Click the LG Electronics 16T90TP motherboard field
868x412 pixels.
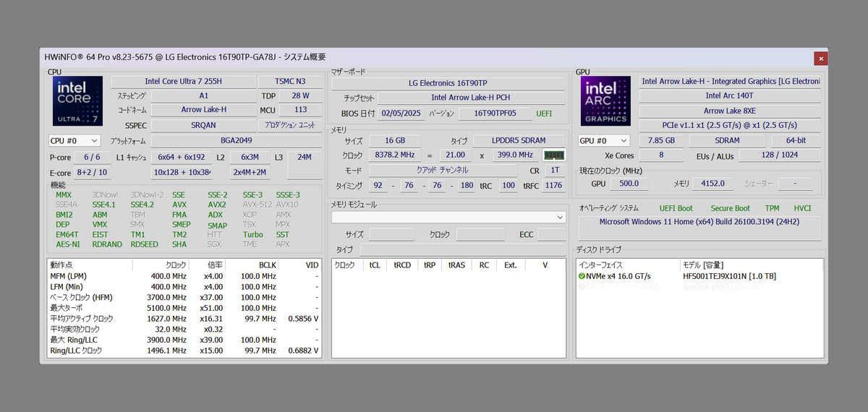pyautogui.click(x=448, y=83)
